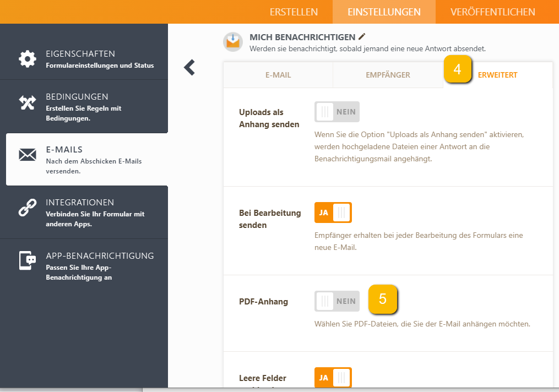
Task: Click the pencil icon beside Mich Benachrichtigen
Action: coord(362,36)
